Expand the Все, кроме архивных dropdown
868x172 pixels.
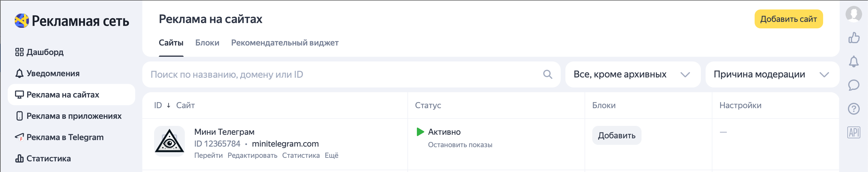click(632, 74)
